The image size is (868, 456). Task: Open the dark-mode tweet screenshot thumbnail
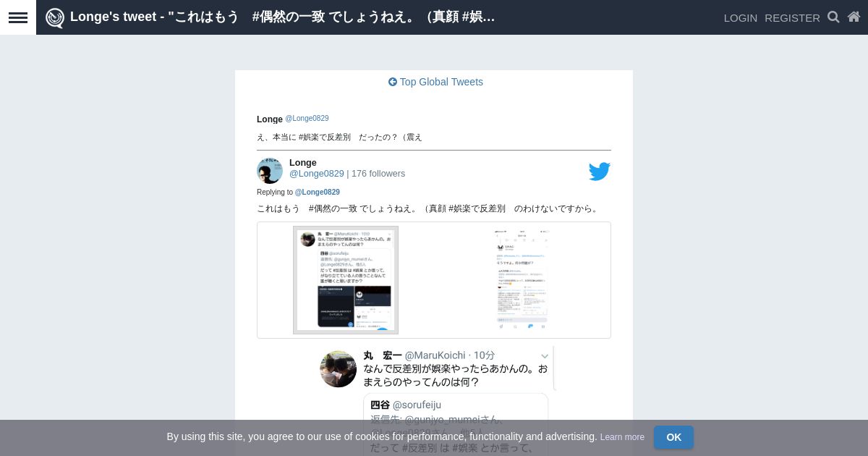346,280
